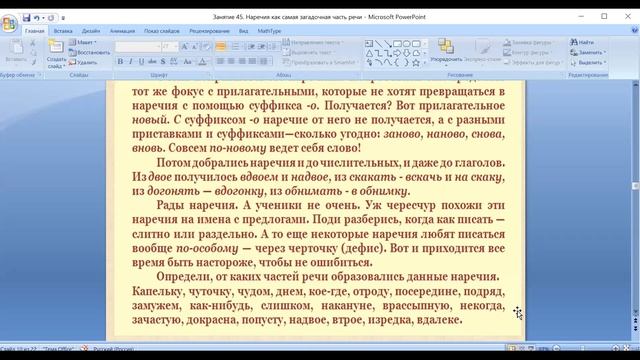Open the Рецензирование tab
Screen dimensions: 640x360
tap(209, 31)
